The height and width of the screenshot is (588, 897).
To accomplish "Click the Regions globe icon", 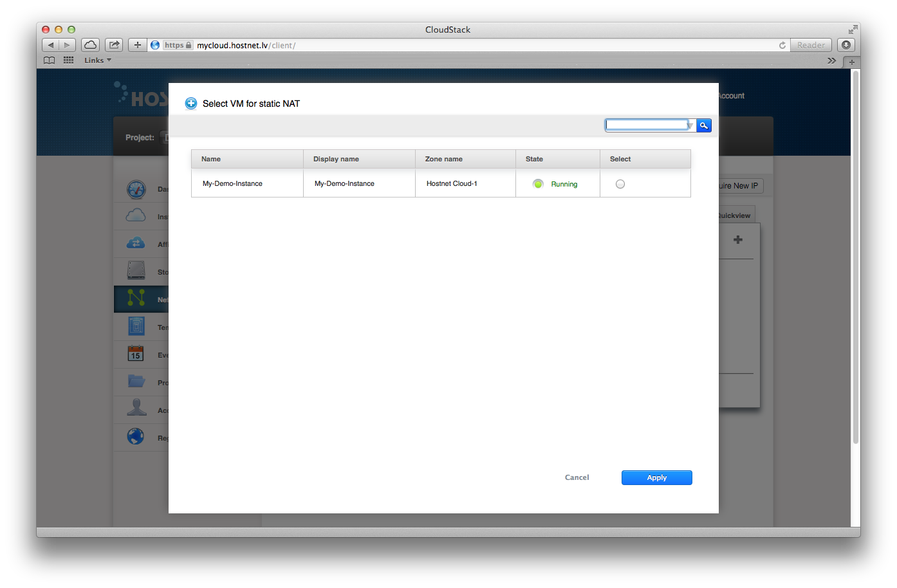I will click(x=136, y=437).
